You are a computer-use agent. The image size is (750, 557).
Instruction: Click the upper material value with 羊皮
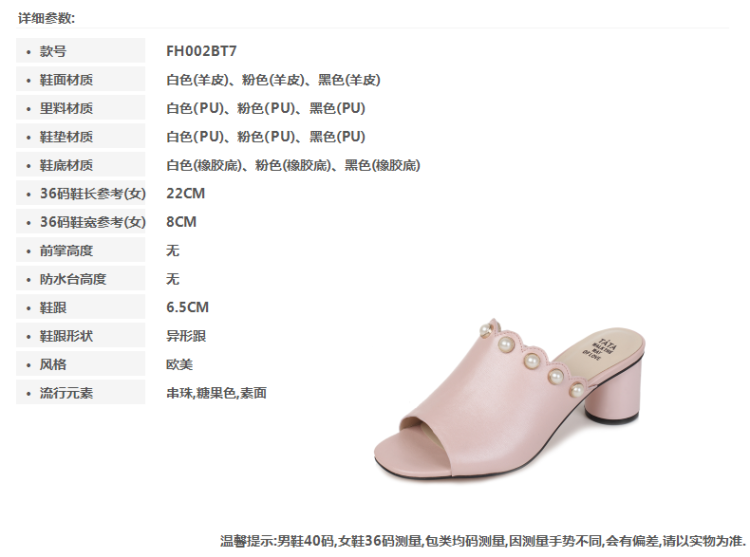coord(273,79)
